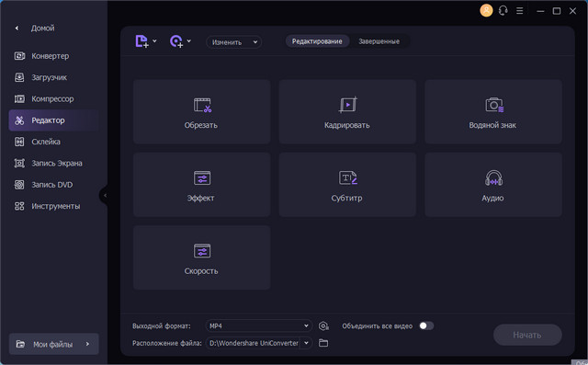Click the Инструменты toolbox icon
588x365 pixels.
click(19, 206)
